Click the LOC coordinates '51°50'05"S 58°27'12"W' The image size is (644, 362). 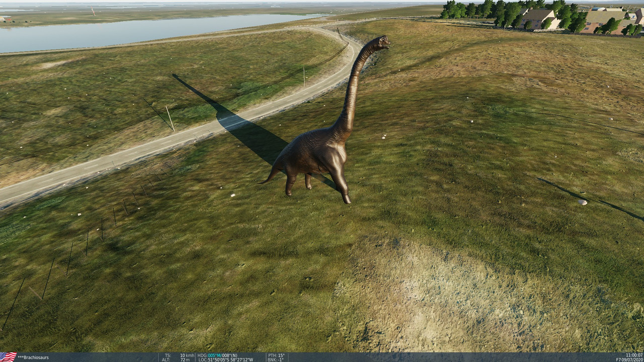pyautogui.click(x=230, y=359)
